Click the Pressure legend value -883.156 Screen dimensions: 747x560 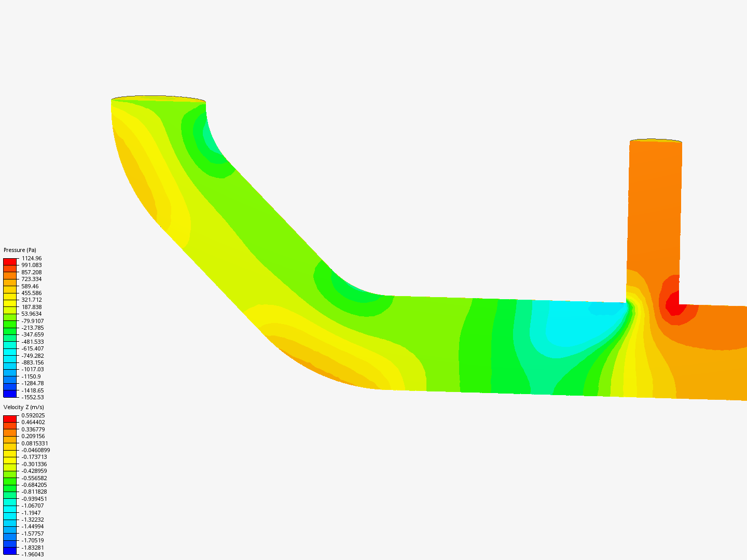(x=33, y=362)
